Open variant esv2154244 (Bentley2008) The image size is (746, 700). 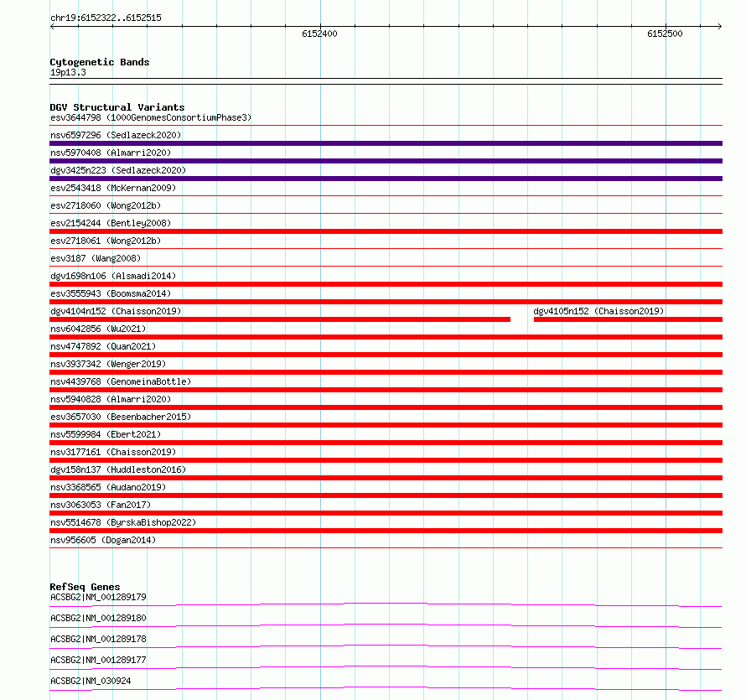pyautogui.click(x=111, y=223)
